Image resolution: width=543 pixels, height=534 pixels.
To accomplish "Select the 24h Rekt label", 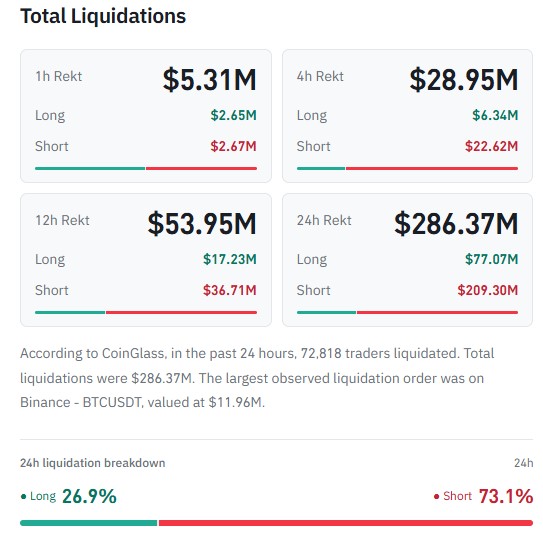I will [324, 220].
